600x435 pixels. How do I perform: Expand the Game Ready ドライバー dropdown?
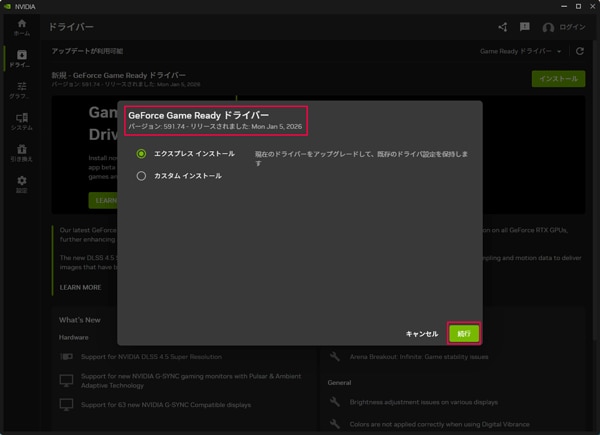pos(519,51)
